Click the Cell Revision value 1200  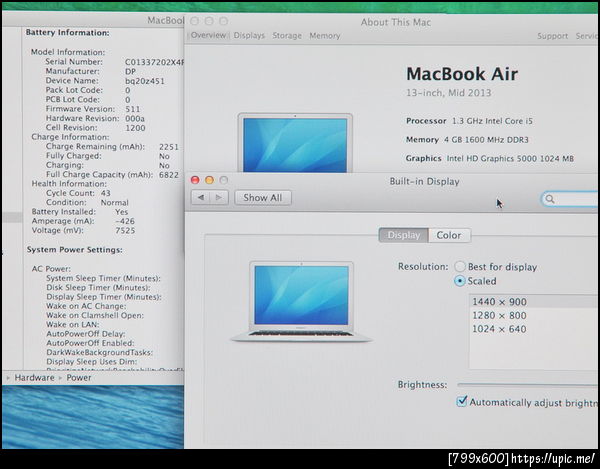point(135,128)
